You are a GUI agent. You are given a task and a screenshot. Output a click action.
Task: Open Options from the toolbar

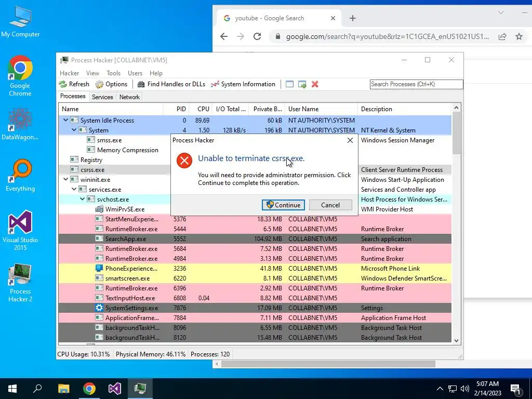point(111,84)
